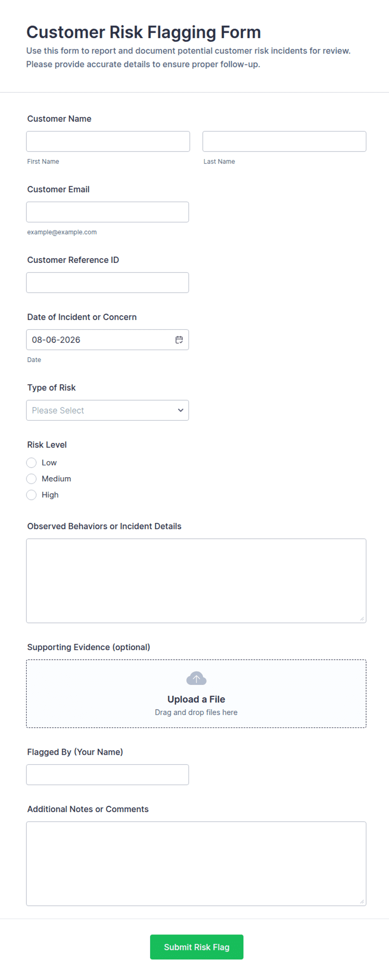
Task: Focus the First Name input field
Action: tap(108, 141)
